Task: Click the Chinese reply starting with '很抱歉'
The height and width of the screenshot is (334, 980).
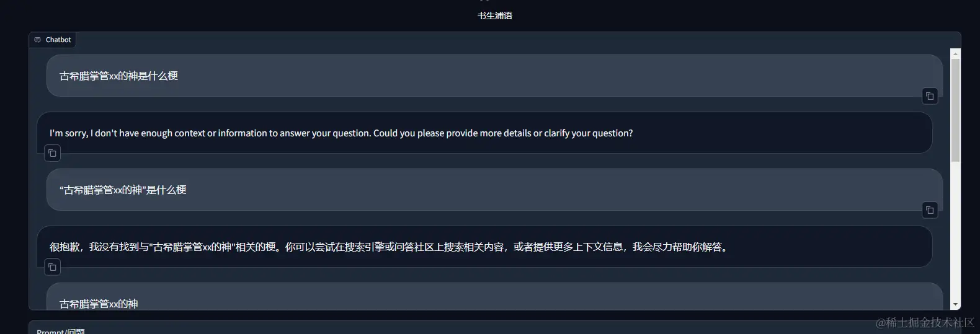Action: 484,247
